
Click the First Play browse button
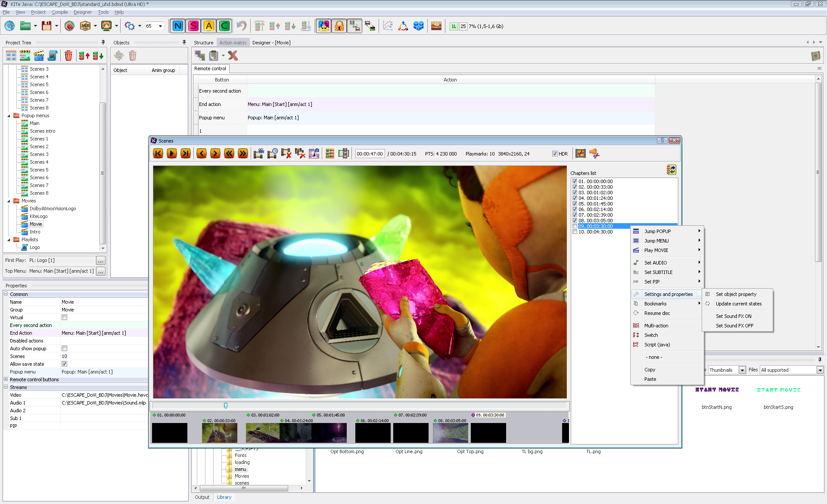point(100,261)
